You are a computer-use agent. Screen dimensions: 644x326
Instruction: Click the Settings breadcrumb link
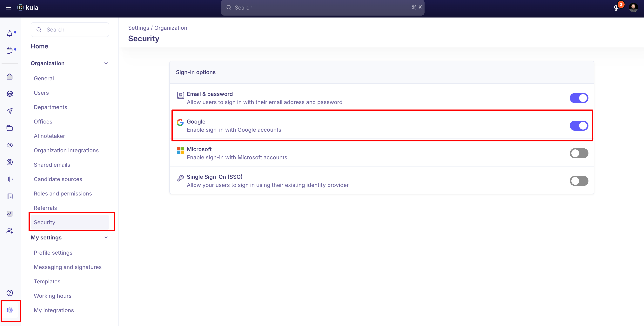138,28
